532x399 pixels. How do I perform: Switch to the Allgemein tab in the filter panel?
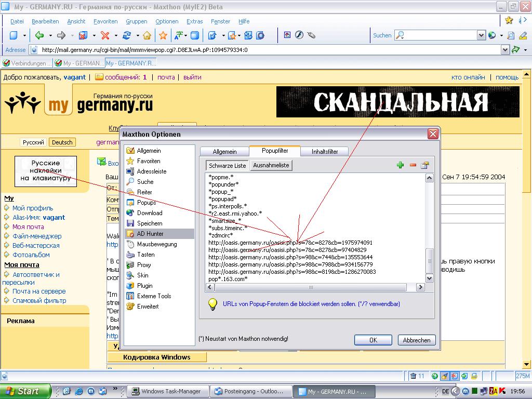(224, 152)
